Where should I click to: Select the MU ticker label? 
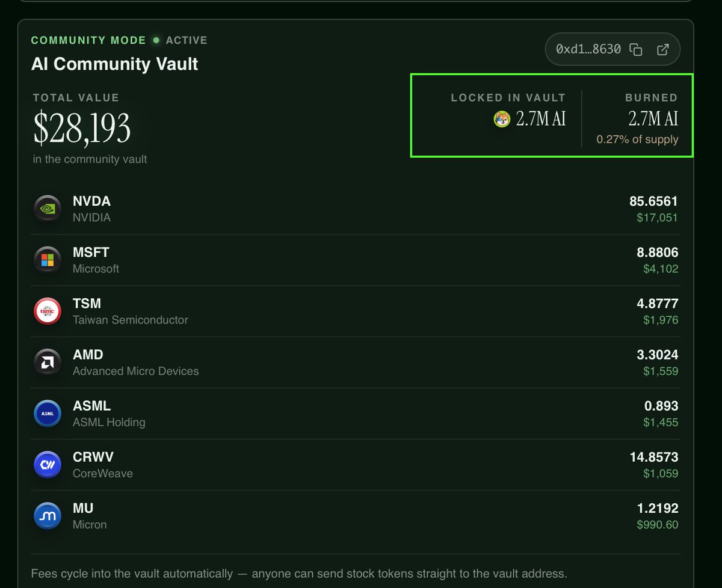pos(83,508)
